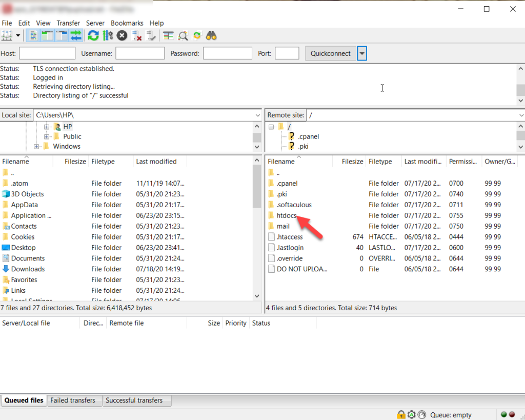The height and width of the screenshot is (420, 525).
Task: Toggle remote directory tree display
Action: [62, 35]
